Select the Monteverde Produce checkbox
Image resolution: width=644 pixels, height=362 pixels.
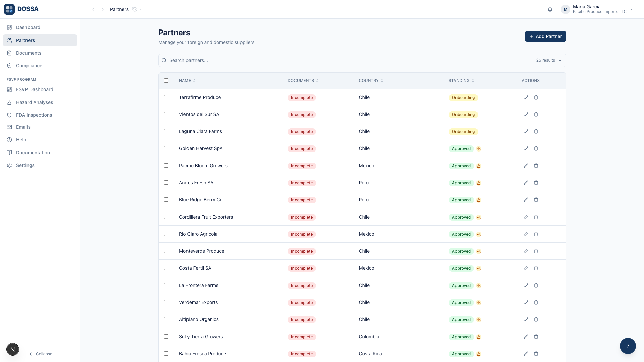click(x=166, y=251)
